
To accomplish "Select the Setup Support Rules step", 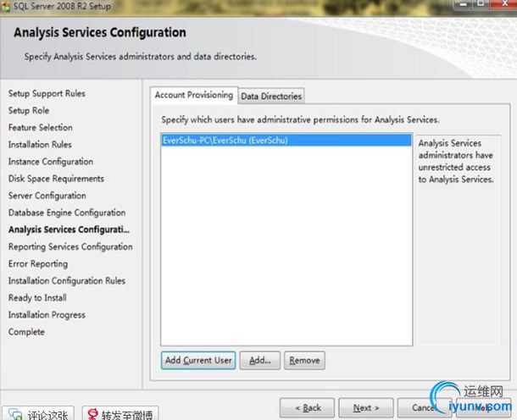I will coord(47,93).
